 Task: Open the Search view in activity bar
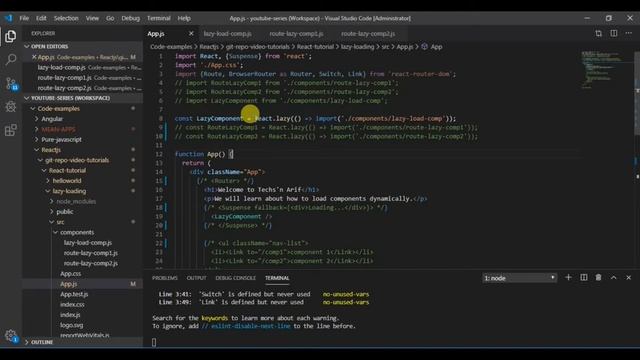coord(11,60)
